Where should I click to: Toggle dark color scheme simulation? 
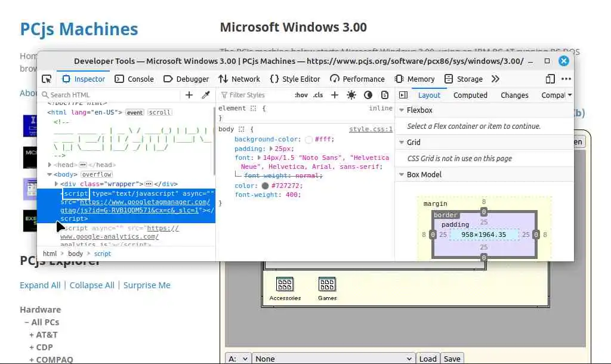(x=368, y=95)
